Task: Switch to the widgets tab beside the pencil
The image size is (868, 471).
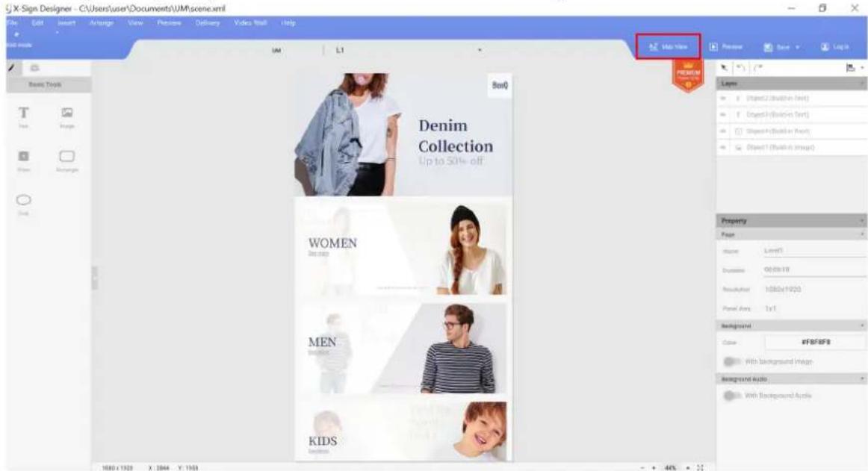Action: coord(35,67)
